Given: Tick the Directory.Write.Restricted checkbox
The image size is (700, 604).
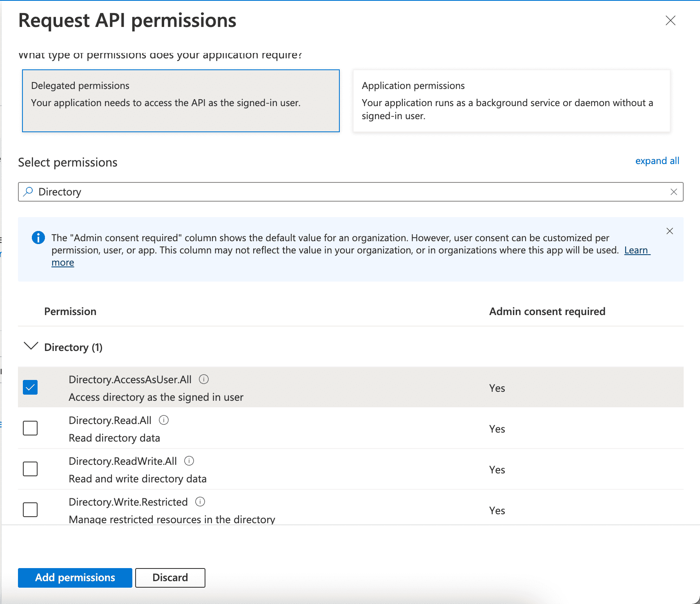Looking at the screenshot, I should tap(30, 510).
